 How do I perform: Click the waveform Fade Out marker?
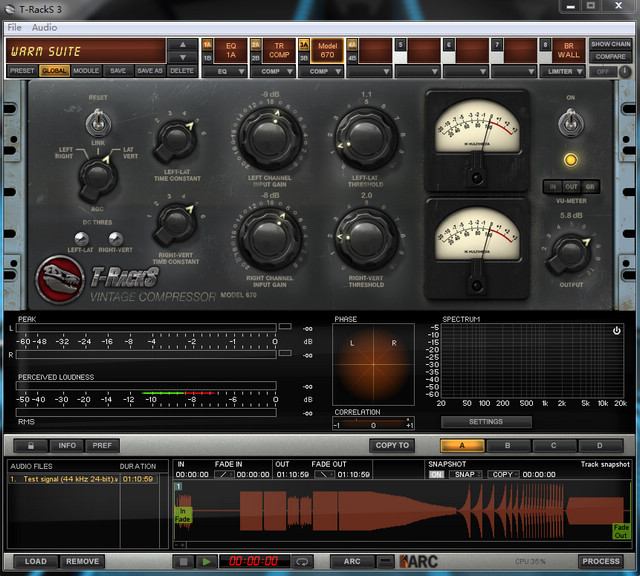click(x=621, y=532)
